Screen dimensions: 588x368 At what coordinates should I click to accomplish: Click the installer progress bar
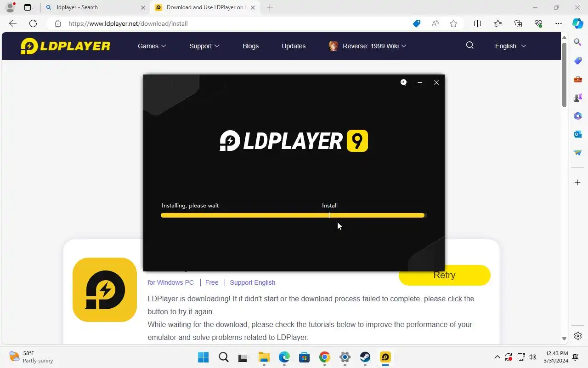(294, 215)
